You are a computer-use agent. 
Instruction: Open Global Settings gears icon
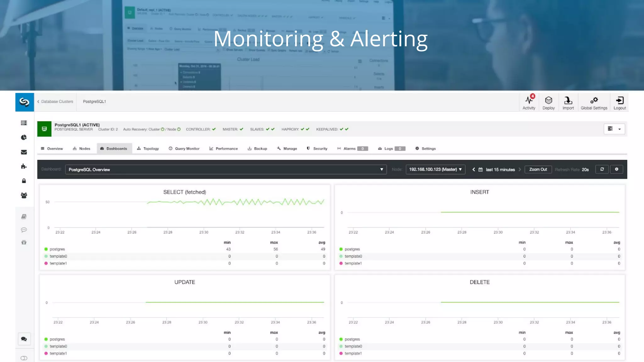point(594,103)
